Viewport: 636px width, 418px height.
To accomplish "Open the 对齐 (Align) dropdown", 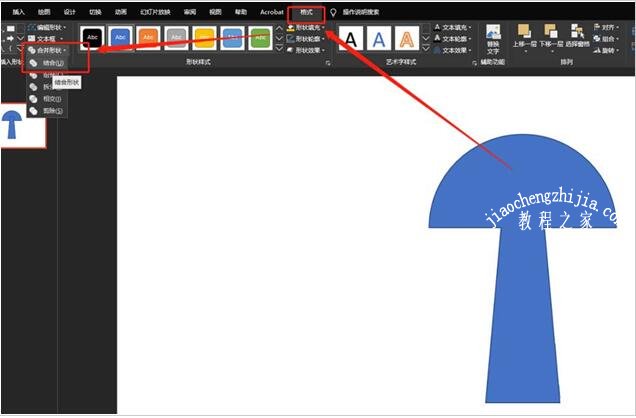I will [x=606, y=27].
